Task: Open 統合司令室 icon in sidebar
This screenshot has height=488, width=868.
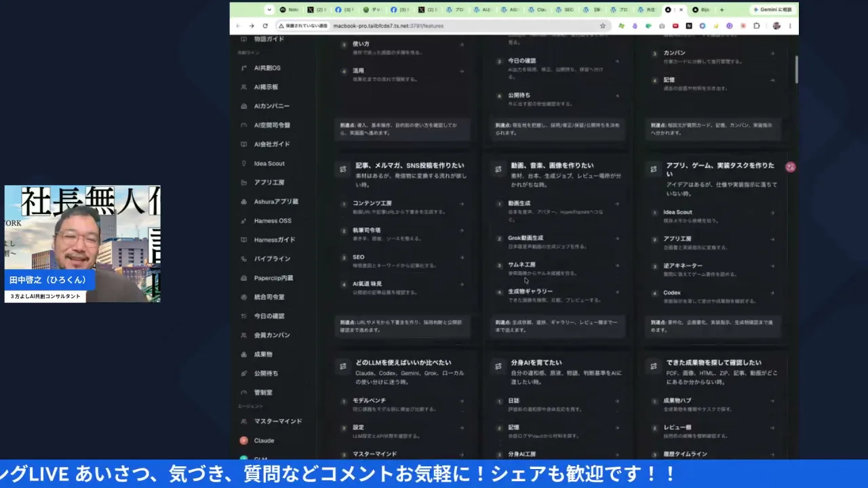Action: [x=244, y=297]
